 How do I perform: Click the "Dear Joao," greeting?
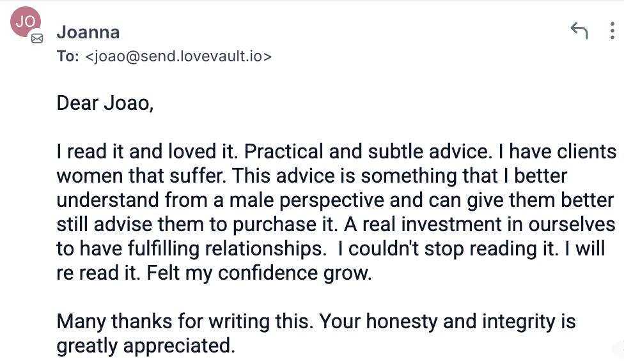pyautogui.click(x=105, y=102)
